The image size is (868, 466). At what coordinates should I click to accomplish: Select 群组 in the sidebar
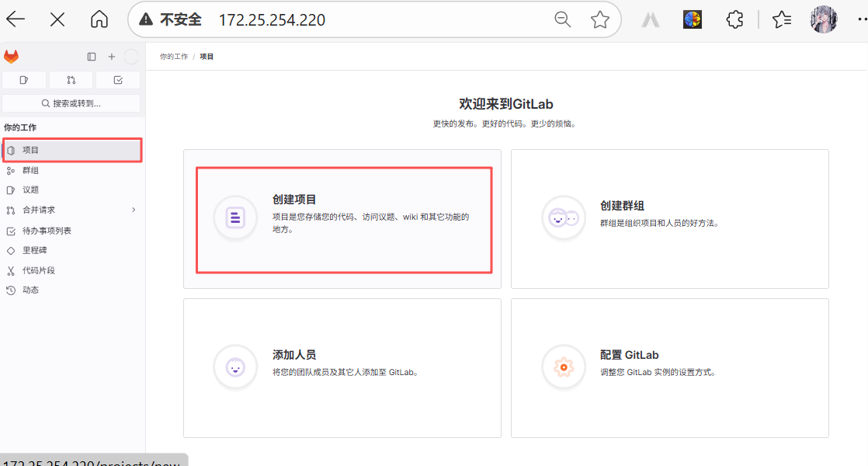pyautogui.click(x=72, y=170)
